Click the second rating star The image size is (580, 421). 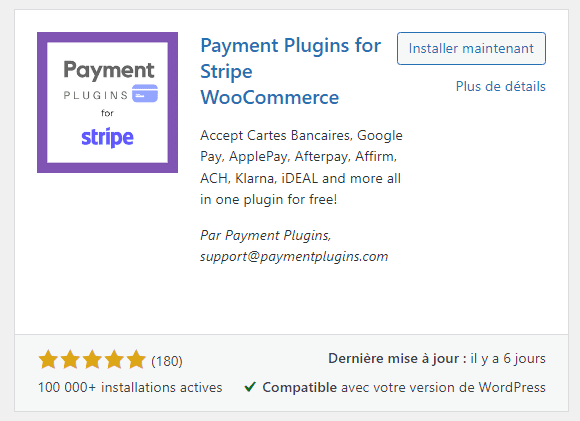click(70, 360)
